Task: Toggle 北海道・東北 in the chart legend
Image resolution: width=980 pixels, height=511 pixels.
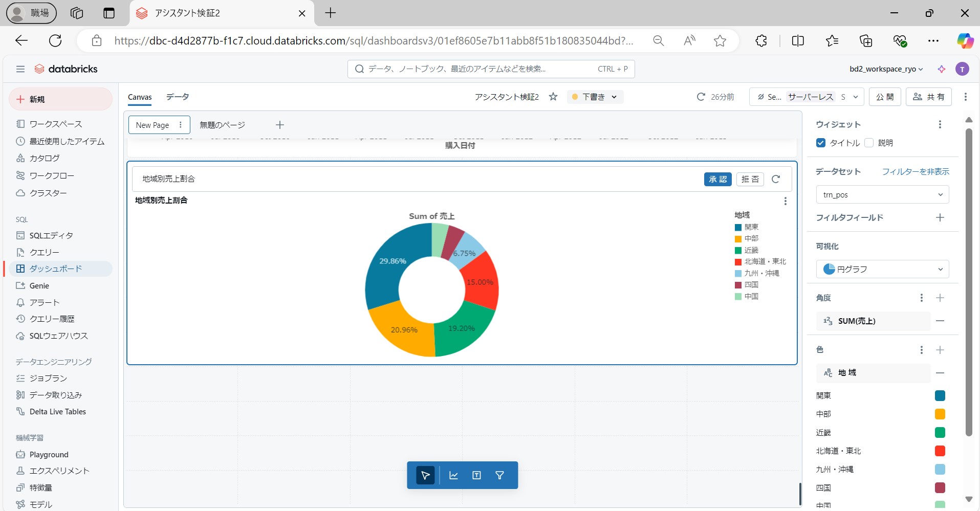Action: click(x=760, y=261)
